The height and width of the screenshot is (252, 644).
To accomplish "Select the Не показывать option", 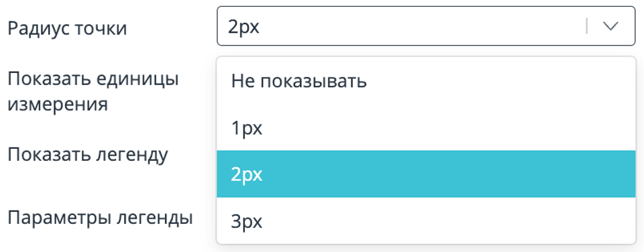I will pyautogui.click(x=426, y=81).
